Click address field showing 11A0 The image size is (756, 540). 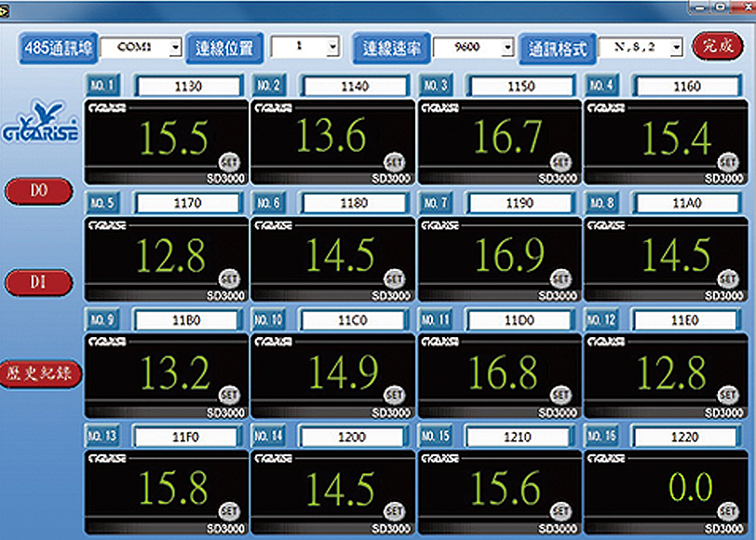[x=687, y=203]
